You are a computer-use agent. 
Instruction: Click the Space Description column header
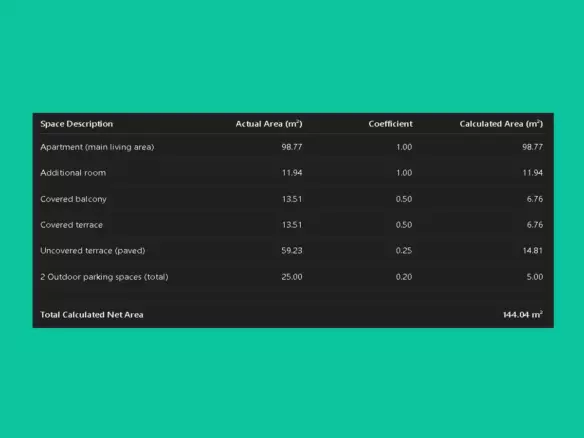coord(76,124)
